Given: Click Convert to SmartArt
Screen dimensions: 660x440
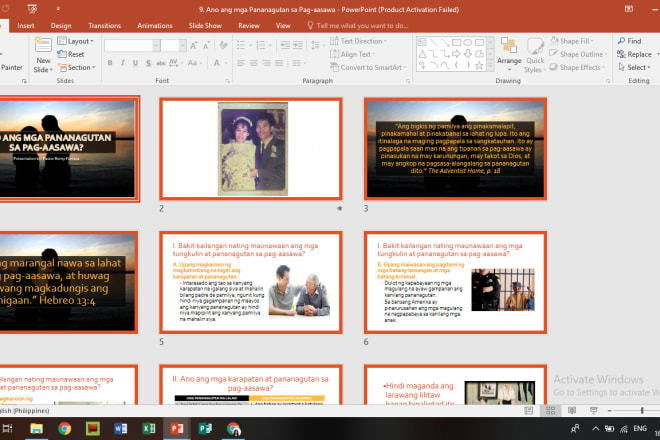Looking at the screenshot, I should (368, 67).
